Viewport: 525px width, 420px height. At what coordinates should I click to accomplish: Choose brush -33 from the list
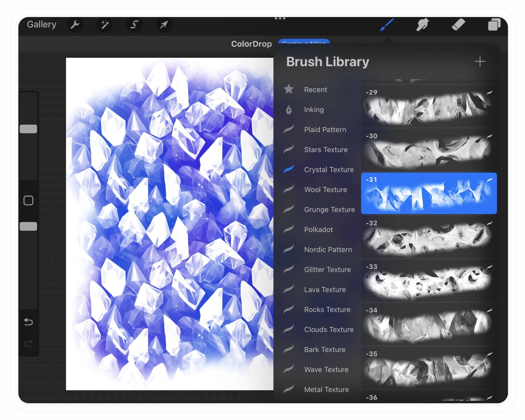click(429, 280)
